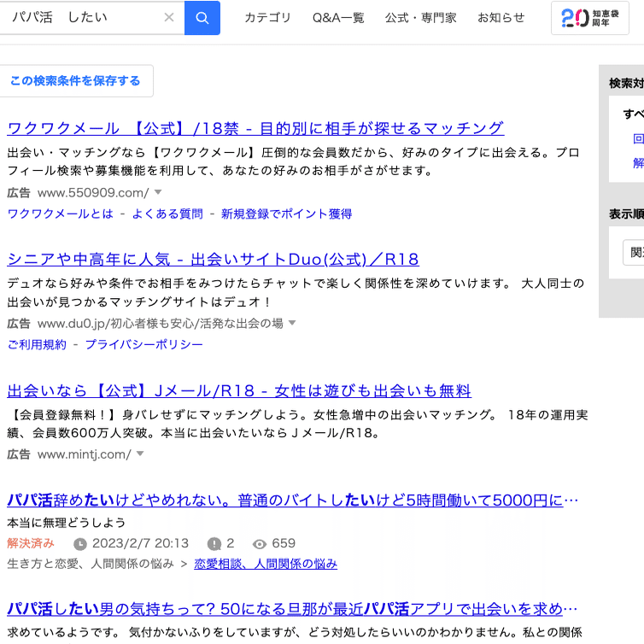Clear the search box with the X icon

pyautogui.click(x=169, y=17)
